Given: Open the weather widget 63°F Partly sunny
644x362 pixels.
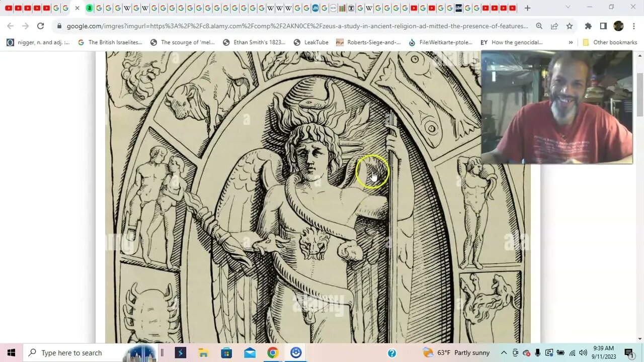Looking at the screenshot, I should click(456, 352).
